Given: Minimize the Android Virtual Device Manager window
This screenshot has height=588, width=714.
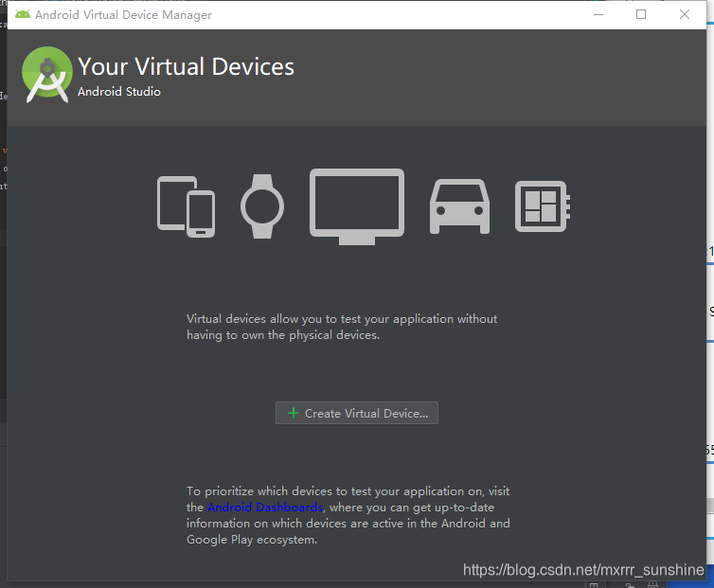Looking at the screenshot, I should pyautogui.click(x=598, y=14).
